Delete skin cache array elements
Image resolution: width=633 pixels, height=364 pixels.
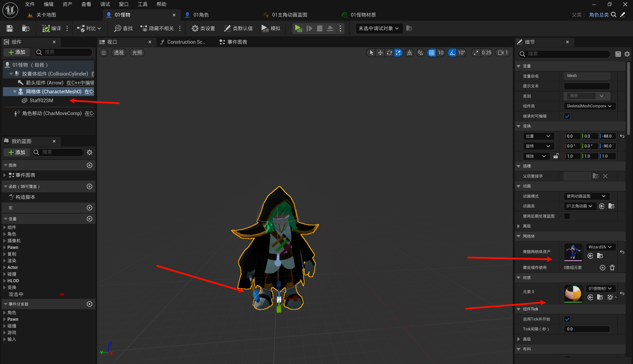point(612,268)
